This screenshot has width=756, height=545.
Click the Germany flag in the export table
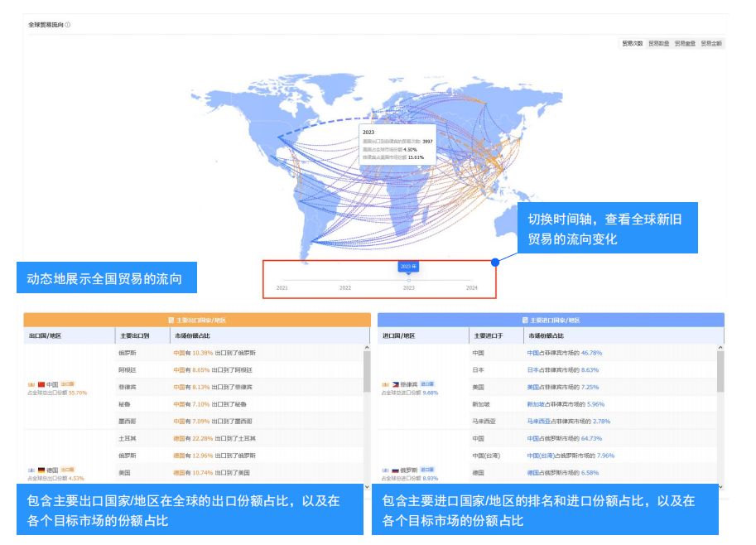(41, 468)
